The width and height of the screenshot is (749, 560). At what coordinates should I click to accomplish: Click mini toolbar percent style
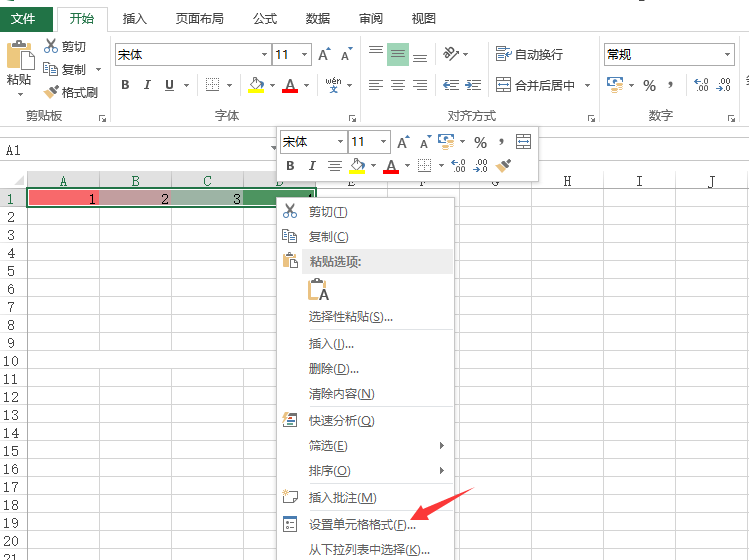pos(480,142)
